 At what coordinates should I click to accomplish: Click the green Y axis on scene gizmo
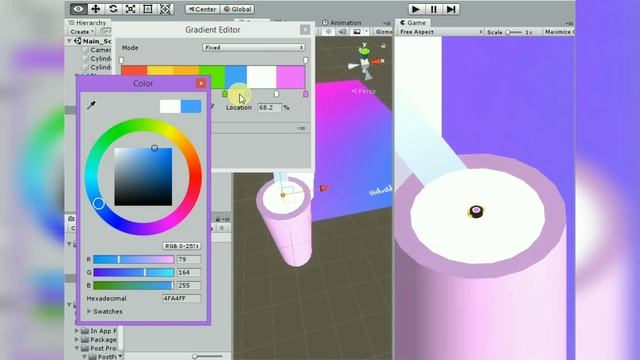364,51
